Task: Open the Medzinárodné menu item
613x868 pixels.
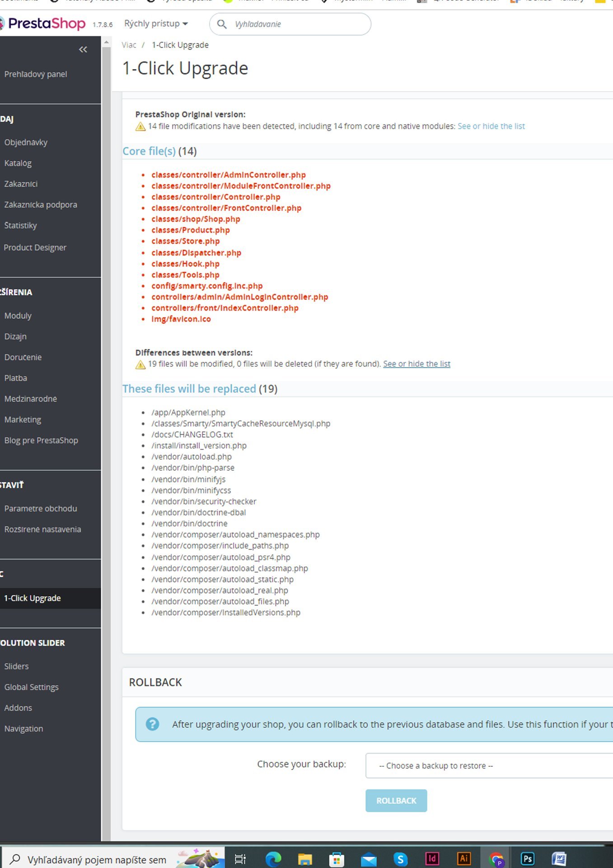Action: 31,399
